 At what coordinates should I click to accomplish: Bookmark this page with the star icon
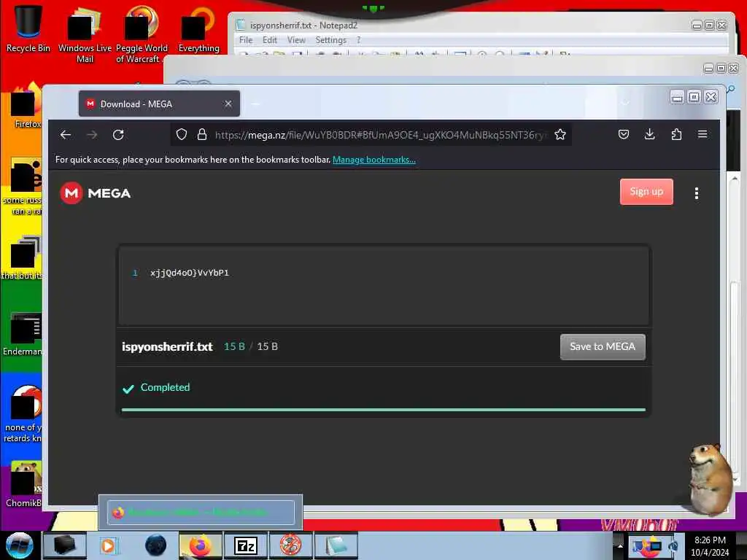tap(560, 135)
